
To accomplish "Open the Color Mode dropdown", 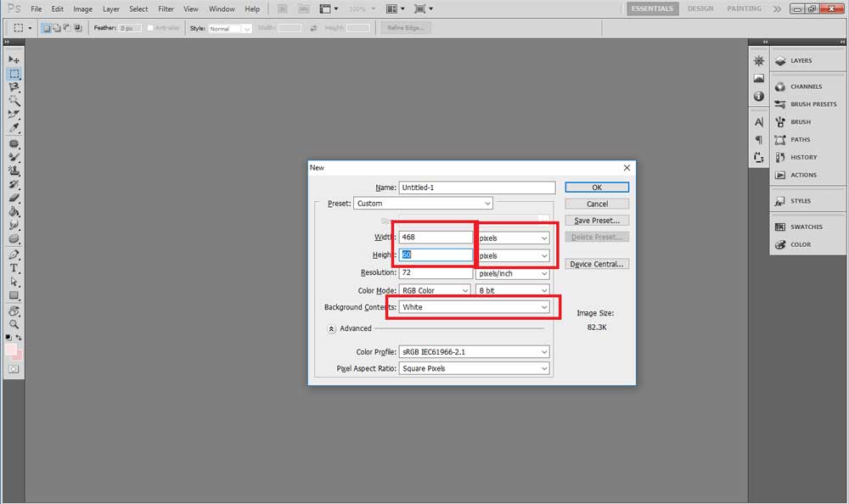I will point(436,290).
